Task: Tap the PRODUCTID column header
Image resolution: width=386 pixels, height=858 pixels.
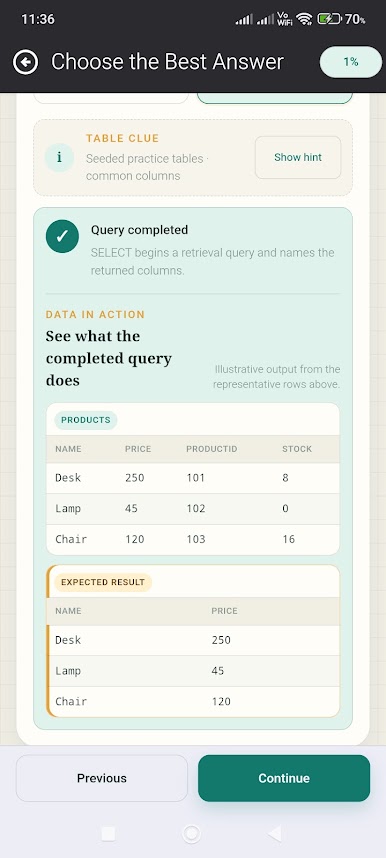Action: (x=211, y=449)
